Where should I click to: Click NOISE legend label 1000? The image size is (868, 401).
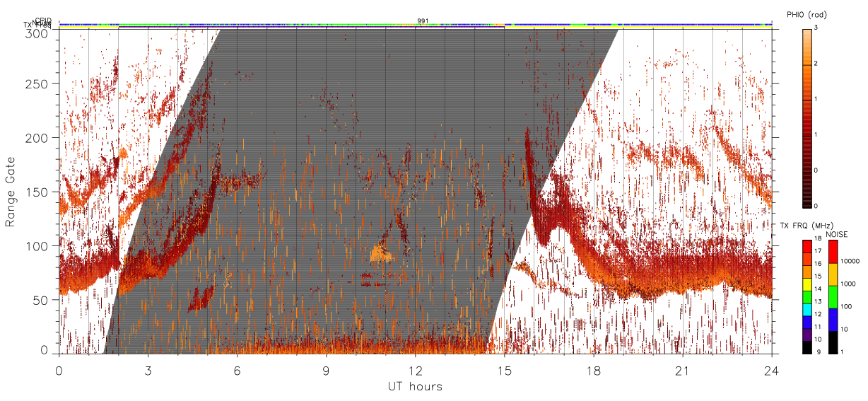848,284
